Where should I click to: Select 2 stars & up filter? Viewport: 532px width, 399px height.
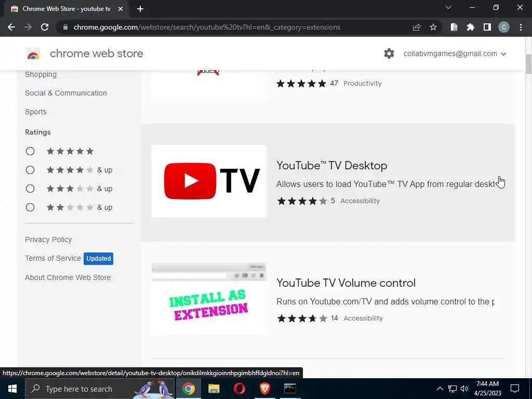click(x=30, y=207)
